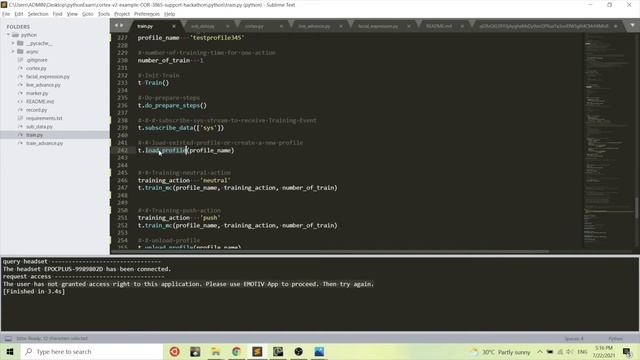
Task: Go to next tab with right arrow
Action: tap(121, 25)
